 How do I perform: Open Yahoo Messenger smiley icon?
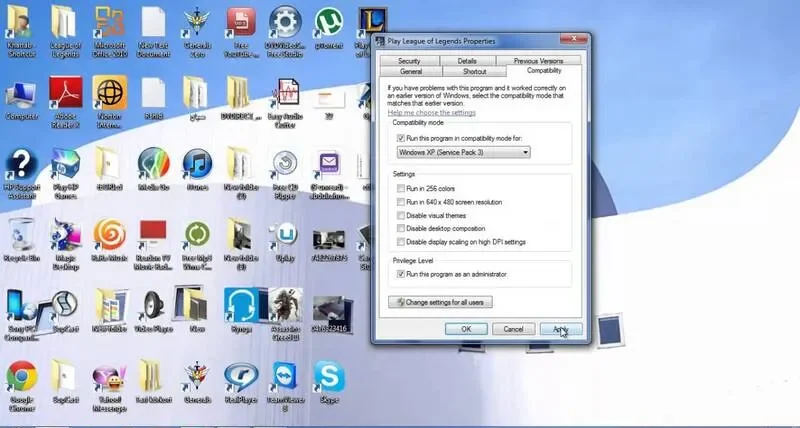click(x=109, y=377)
